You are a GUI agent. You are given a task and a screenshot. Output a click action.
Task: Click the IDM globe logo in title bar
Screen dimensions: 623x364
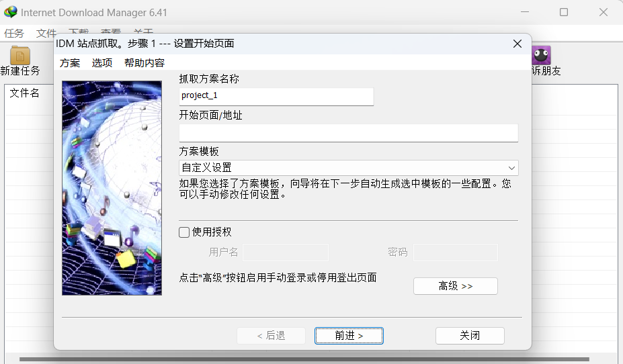click(x=11, y=12)
